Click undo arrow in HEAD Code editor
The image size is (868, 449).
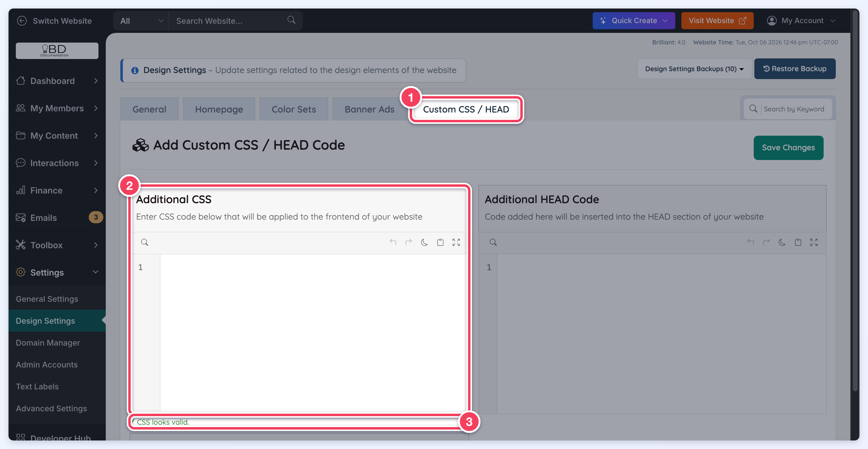click(x=750, y=242)
